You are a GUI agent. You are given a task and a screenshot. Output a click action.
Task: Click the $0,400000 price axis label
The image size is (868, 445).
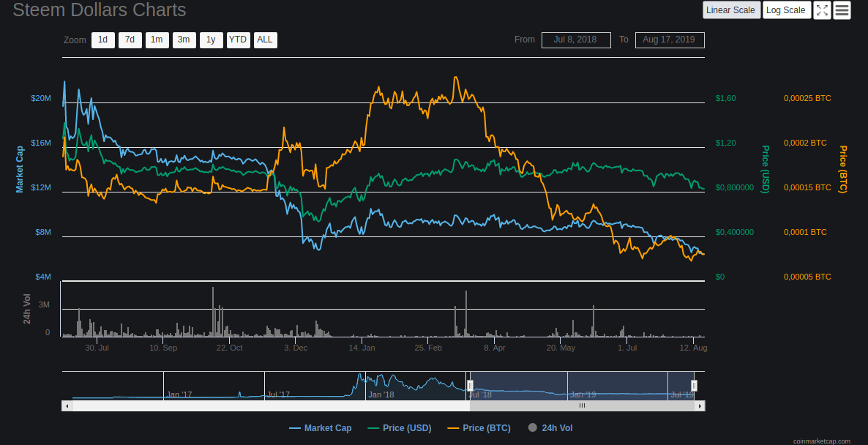735,232
